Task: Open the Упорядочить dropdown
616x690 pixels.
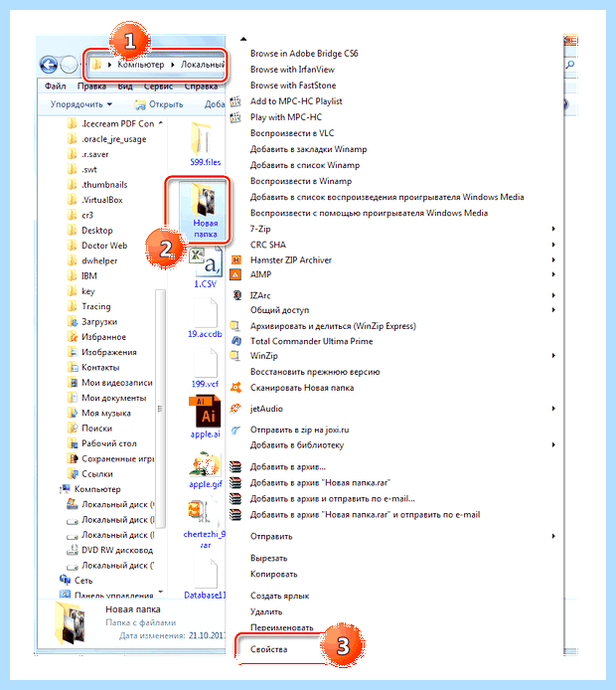Action: (x=80, y=104)
